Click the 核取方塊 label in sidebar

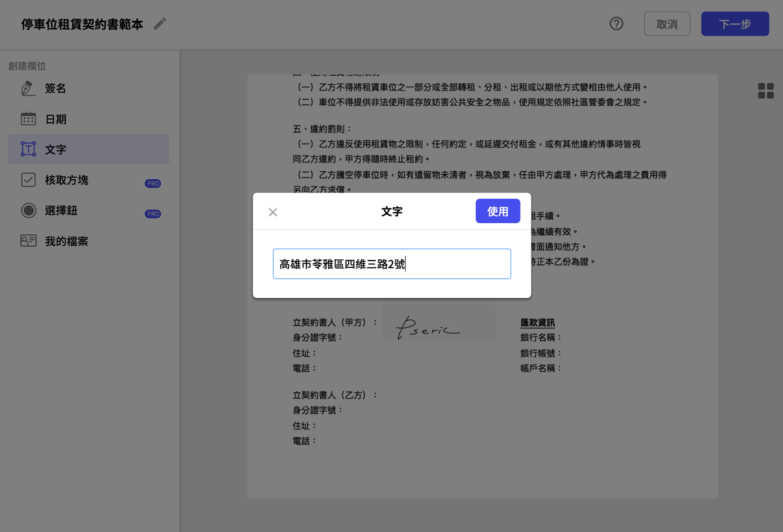67,180
